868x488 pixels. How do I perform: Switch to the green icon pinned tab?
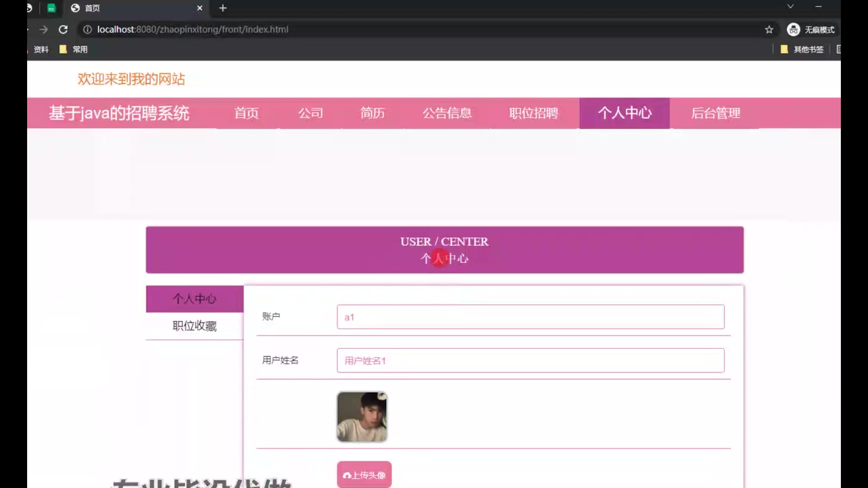[x=52, y=8]
